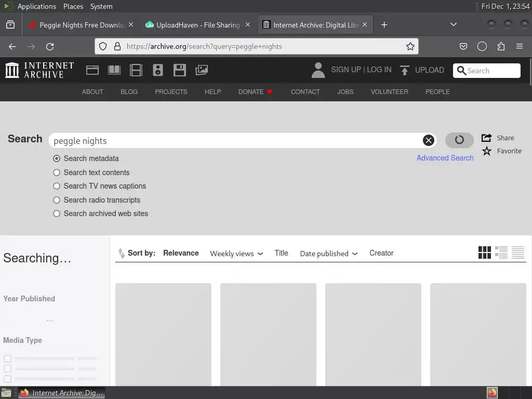This screenshot has height=399, width=532.
Task: Click the upload arrow icon
Action: point(404,70)
